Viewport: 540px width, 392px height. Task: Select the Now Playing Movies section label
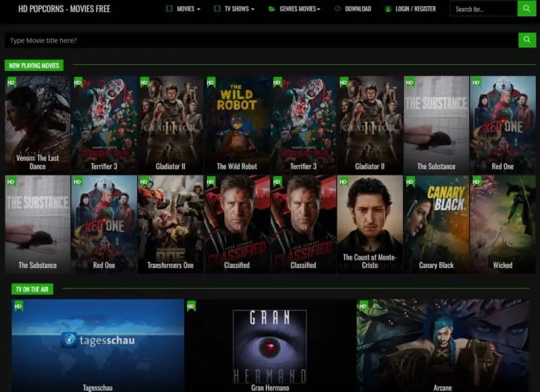tap(34, 65)
